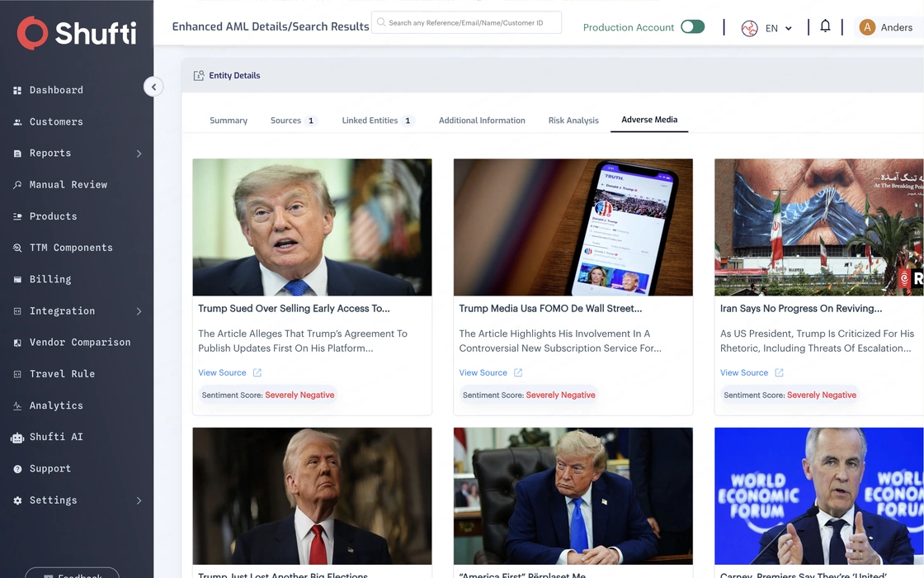Toggle the Production Account switch
924x578 pixels.
click(x=692, y=26)
